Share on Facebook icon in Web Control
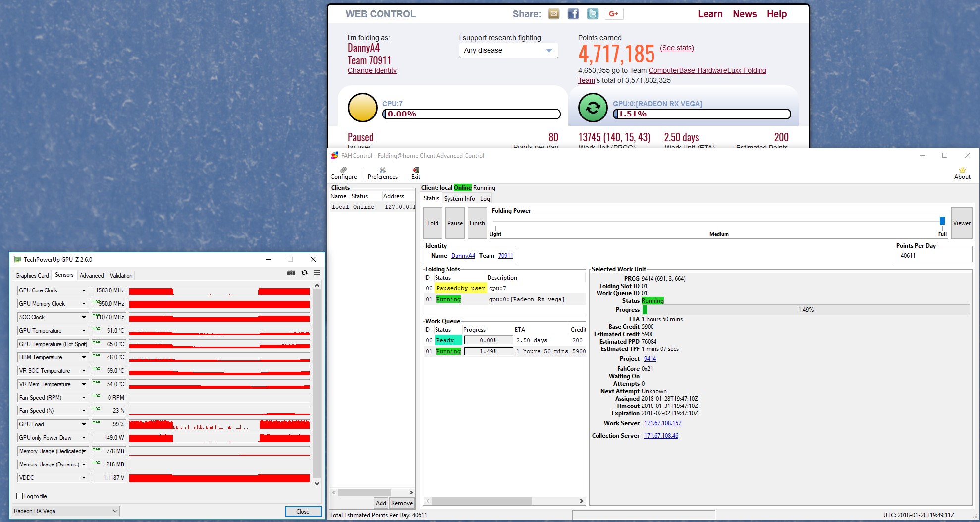This screenshot has width=980, height=522. tap(573, 14)
